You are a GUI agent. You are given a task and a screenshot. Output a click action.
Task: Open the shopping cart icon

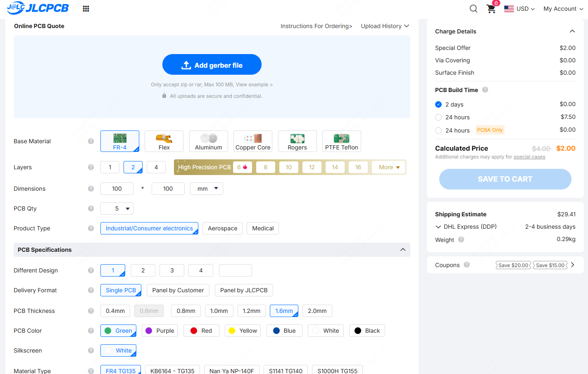click(491, 9)
